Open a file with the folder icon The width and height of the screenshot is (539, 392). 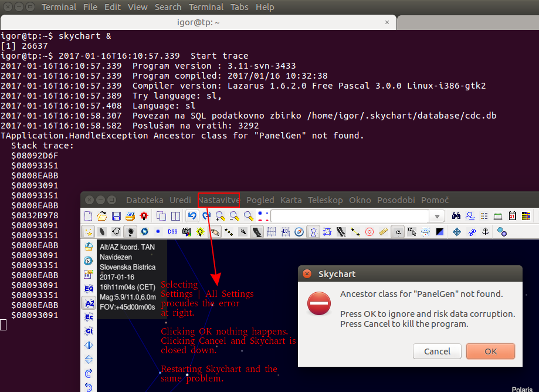(x=102, y=216)
